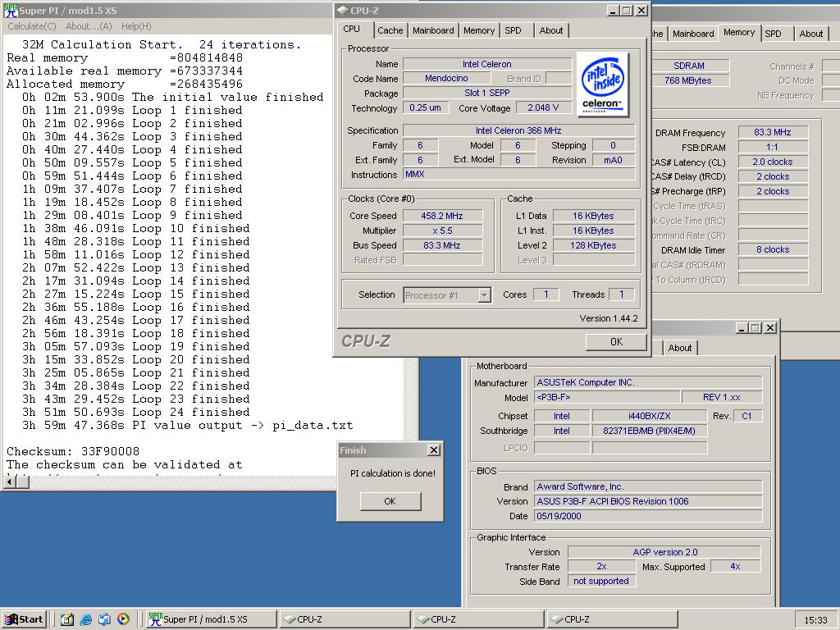Activate Super PI / mod1.5 XS taskbar button
This screenshot has width=840, height=630.
tap(211, 619)
